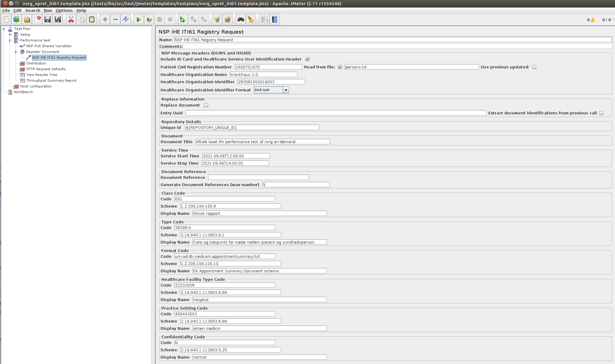
Task: Check the Use previous updated box
Action: point(534,67)
